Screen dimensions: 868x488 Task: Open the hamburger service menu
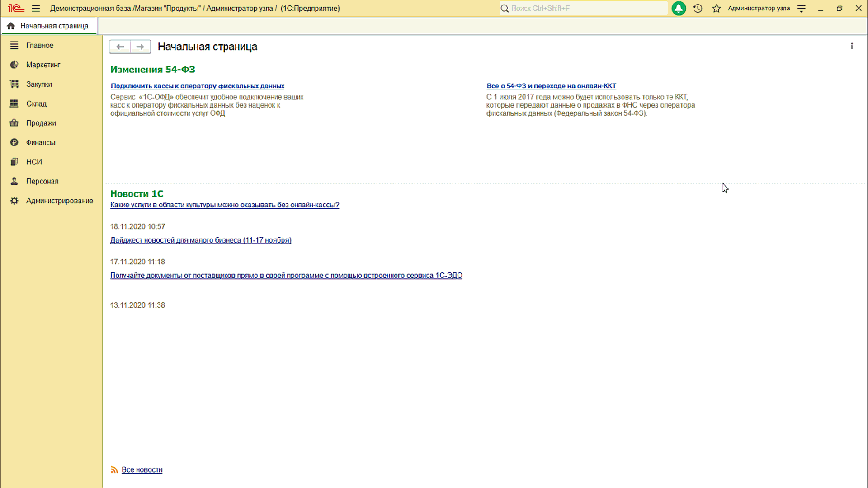tap(36, 8)
